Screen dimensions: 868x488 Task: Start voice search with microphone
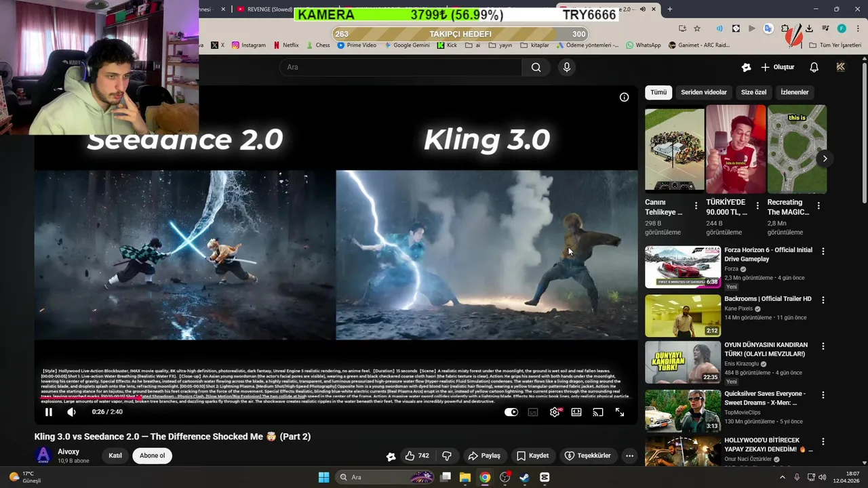click(567, 67)
